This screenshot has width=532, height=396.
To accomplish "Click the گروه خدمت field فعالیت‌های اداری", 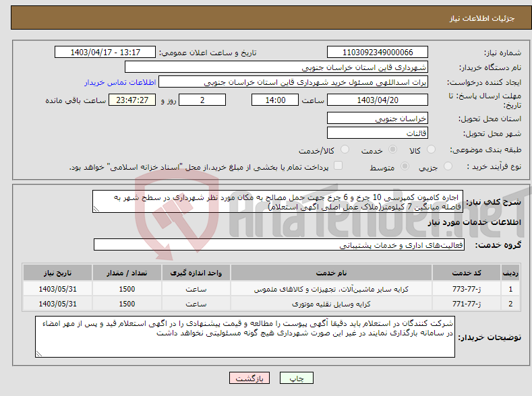I will coord(279,244).
